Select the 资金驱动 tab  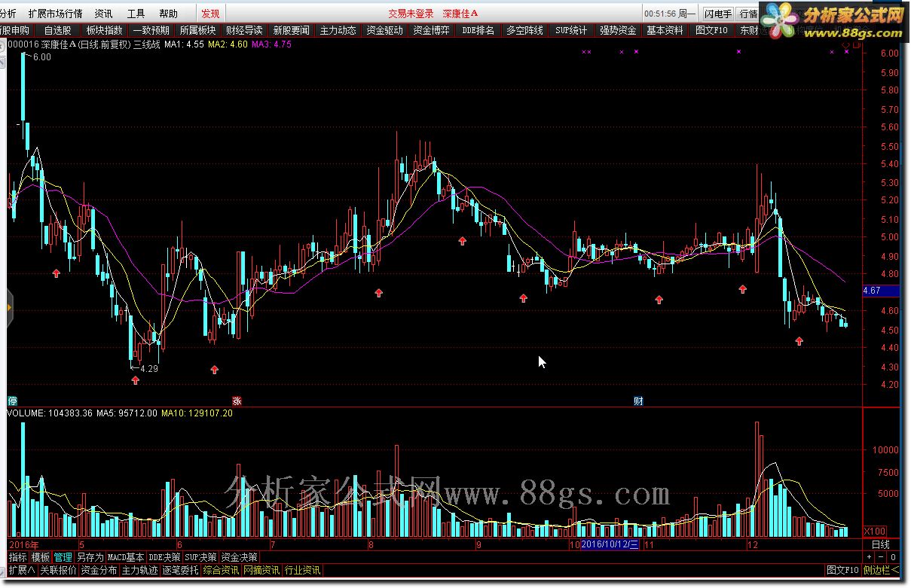pyautogui.click(x=384, y=30)
